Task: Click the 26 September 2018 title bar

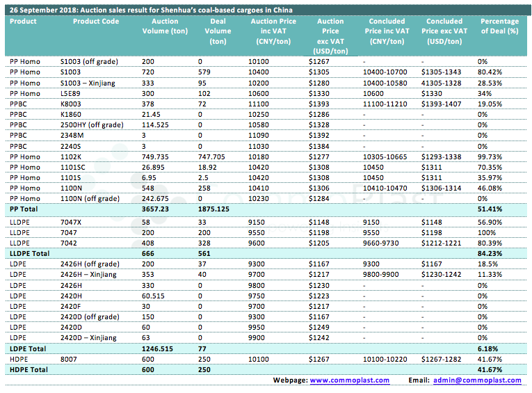Action: [152, 10]
